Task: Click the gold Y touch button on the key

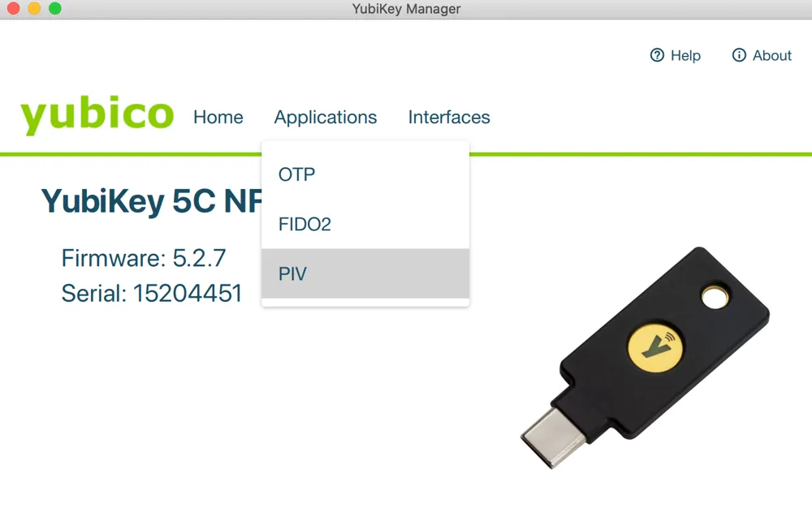Action: pos(655,346)
